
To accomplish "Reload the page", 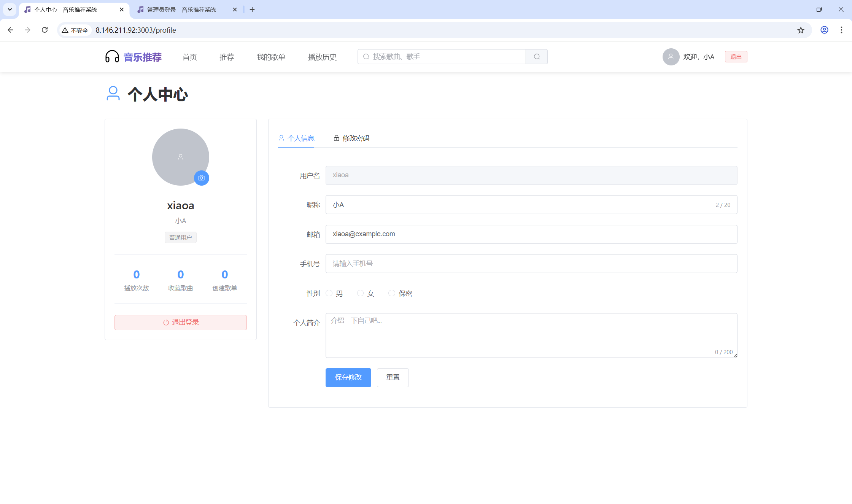I will coord(45,30).
